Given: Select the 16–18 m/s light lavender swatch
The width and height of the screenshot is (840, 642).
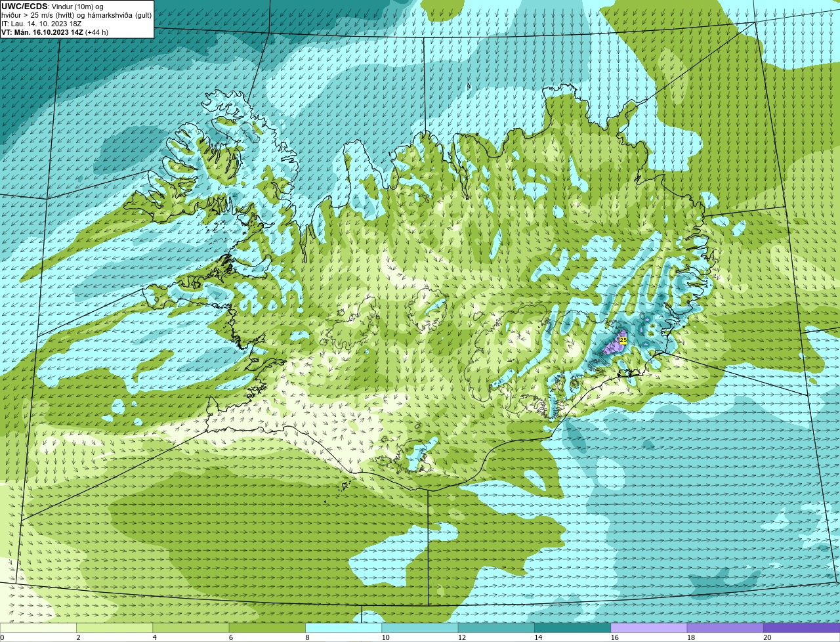Looking at the screenshot, I should tap(649, 628).
